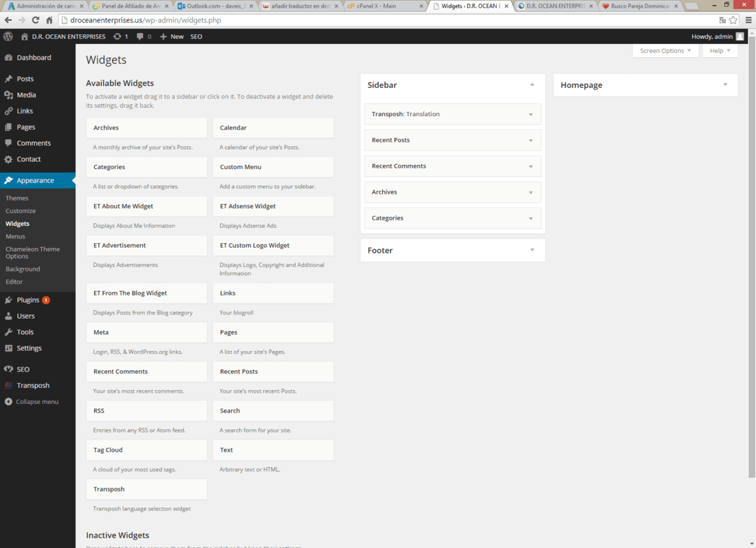The image size is (756, 548).
Task: Click the browser home icon
Action: click(49, 20)
